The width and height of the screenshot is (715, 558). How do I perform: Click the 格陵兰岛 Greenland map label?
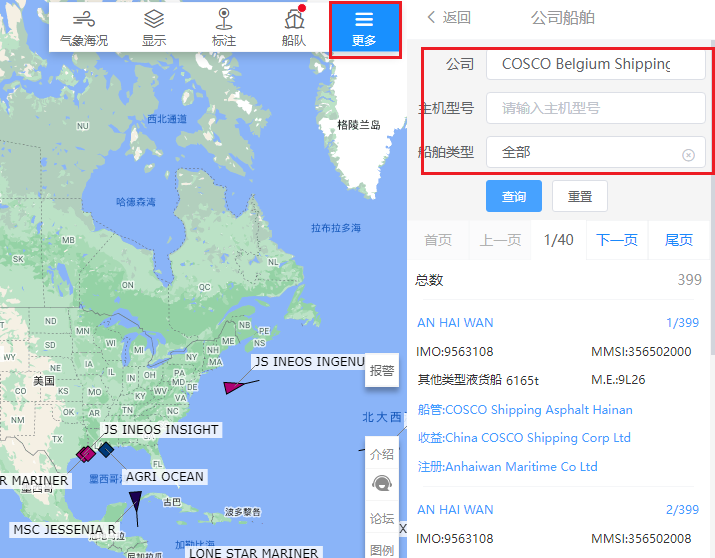[359, 124]
